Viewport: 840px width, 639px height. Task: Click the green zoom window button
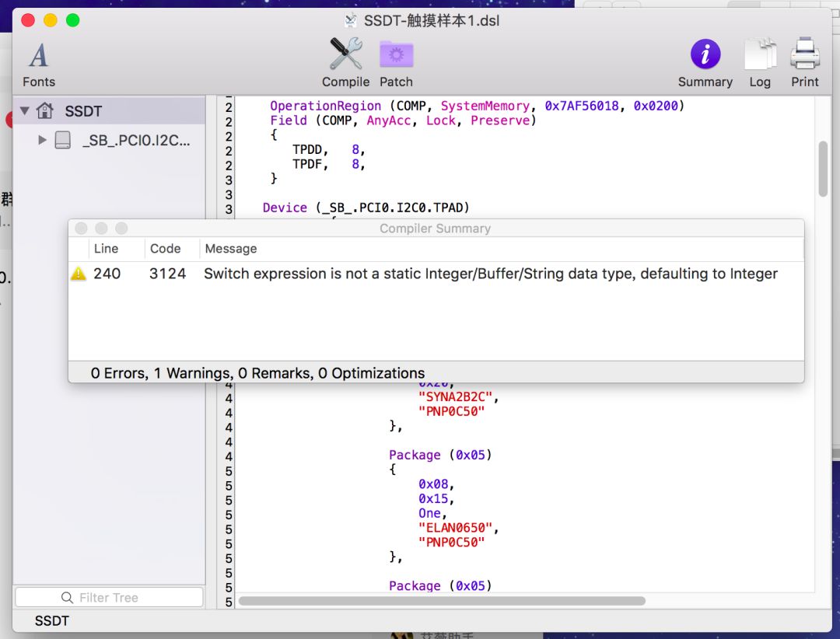(x=72, y=20)
